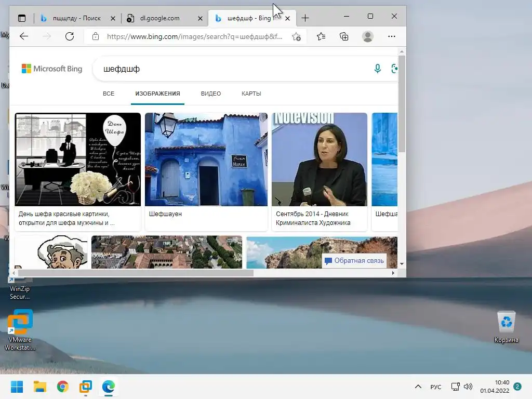Switch to the ВИДЕО tab
This screenshot has height=399, width=532.
point(211,94)
